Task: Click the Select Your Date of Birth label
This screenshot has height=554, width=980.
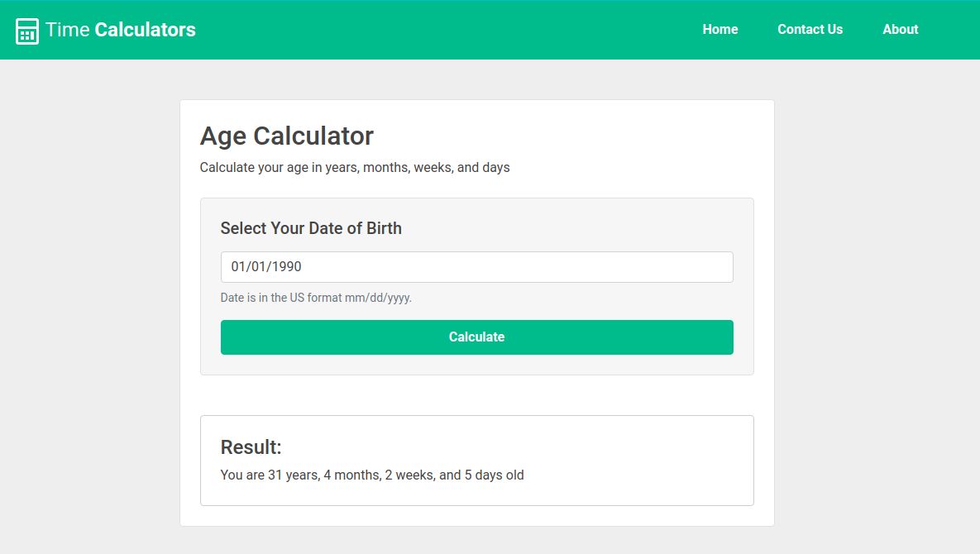Action: (311, 228)
